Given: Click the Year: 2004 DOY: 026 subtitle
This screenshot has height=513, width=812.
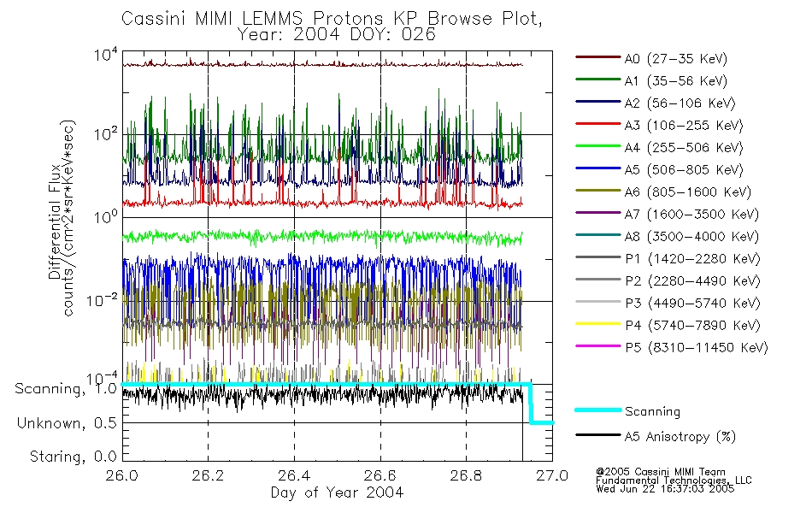Looking at the screenshot, I should coord(337,35).
